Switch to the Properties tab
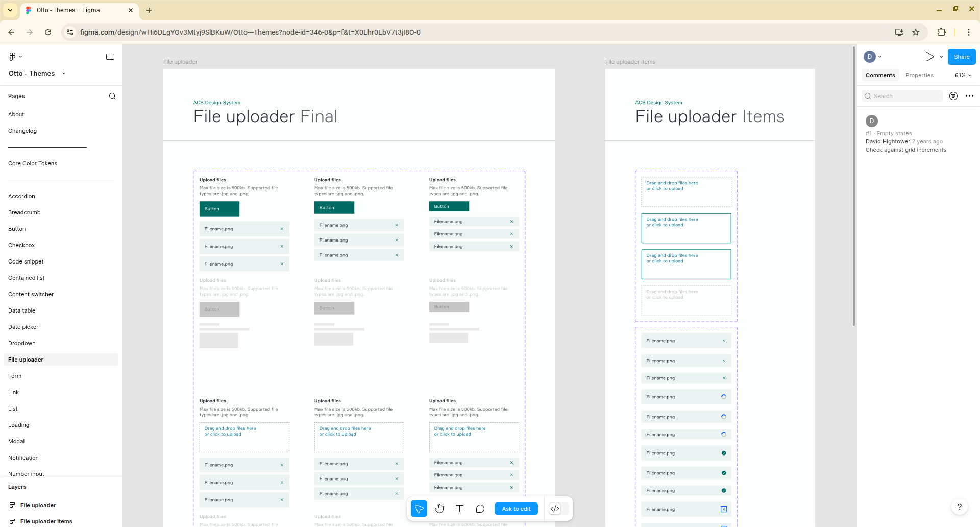 coord(919,75)
